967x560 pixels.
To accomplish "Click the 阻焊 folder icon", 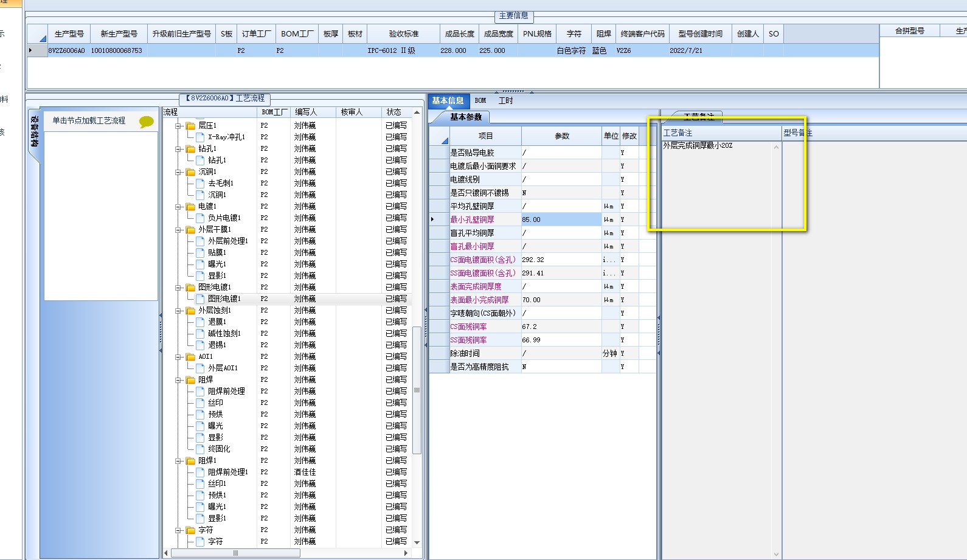I will [190, 380].
